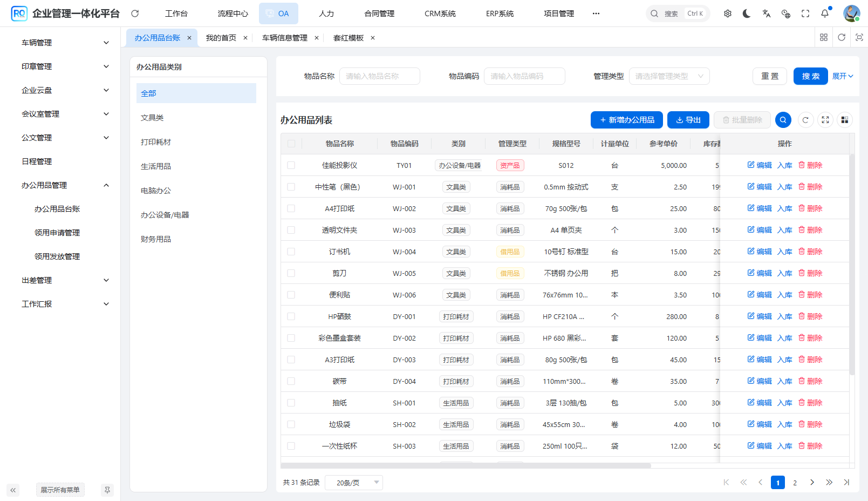Switch to the 车辆信息管理 tab
Screen dimensions: 868x501
click(284, 38)
